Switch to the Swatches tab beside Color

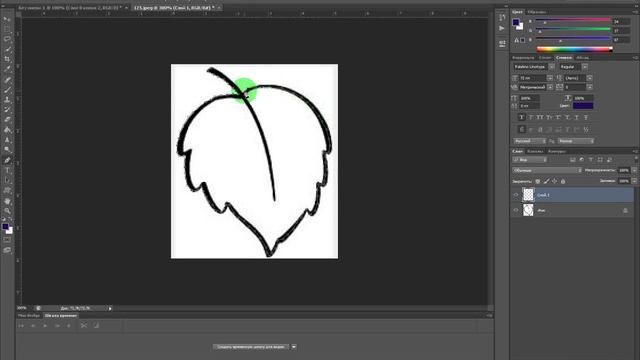click(537, 12)
